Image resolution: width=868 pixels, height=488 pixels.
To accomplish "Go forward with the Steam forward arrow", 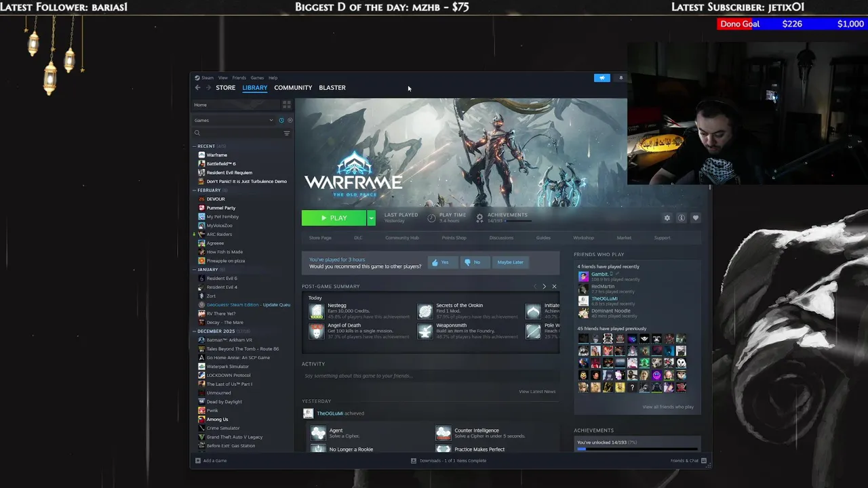I will click(x=208, y=87).
